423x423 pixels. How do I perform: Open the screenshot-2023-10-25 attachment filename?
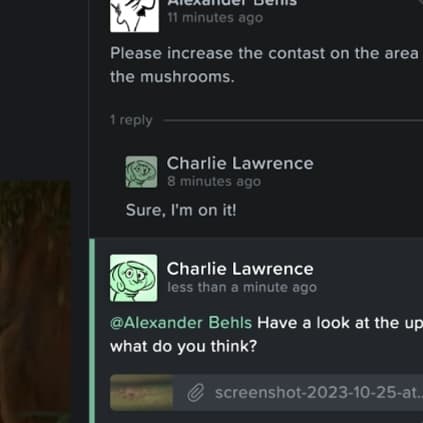[319, 393]
